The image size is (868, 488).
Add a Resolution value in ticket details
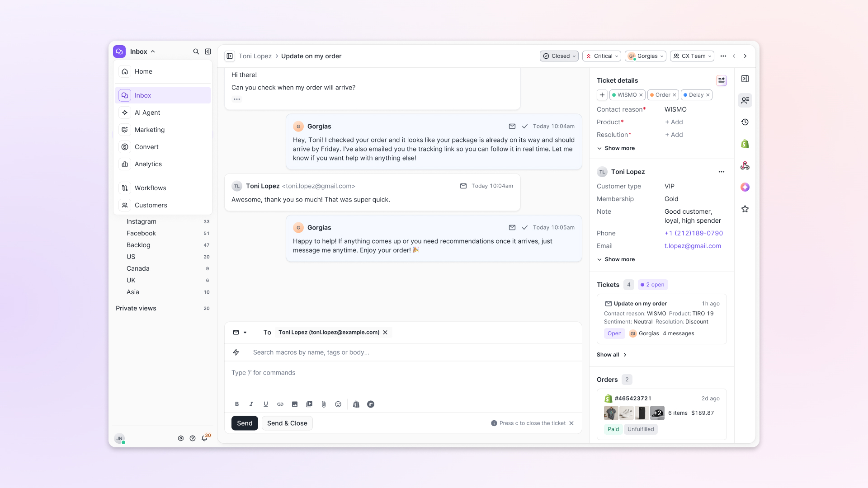tap(674, 135)
